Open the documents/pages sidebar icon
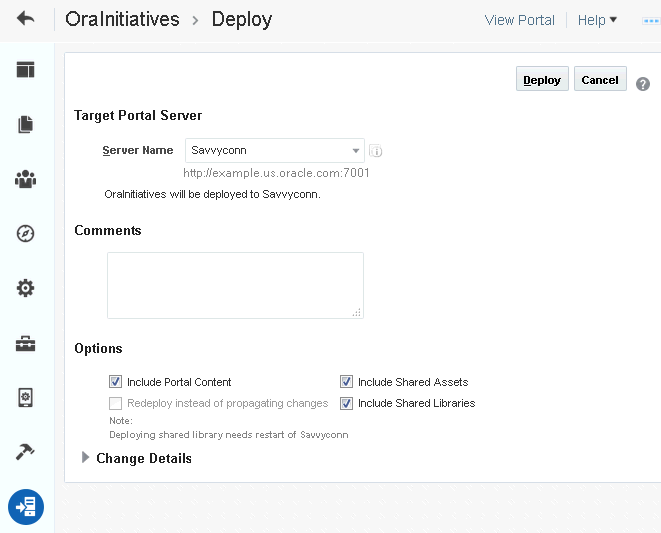The image size is (661, 533). coord(25,124)
